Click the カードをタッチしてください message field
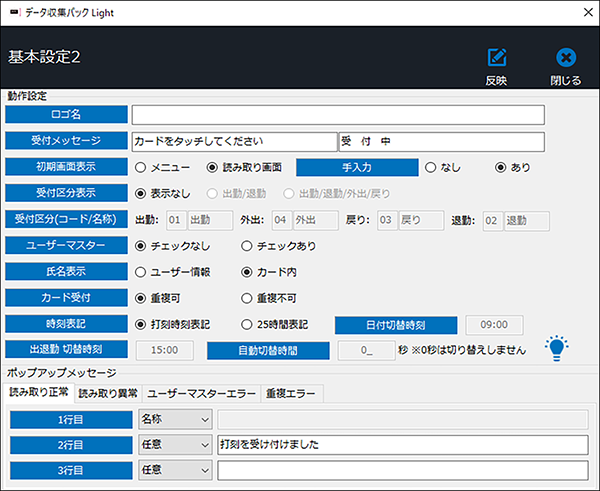 pyautogui.click(x=235, y=142)
